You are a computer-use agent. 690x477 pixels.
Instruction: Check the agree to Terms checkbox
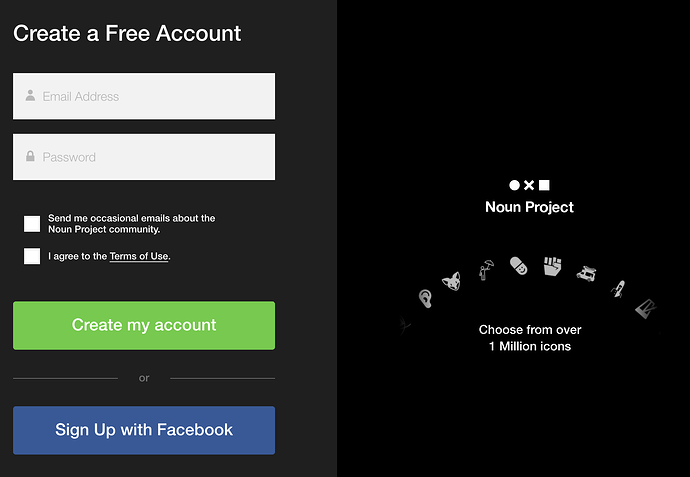(32, 256)
